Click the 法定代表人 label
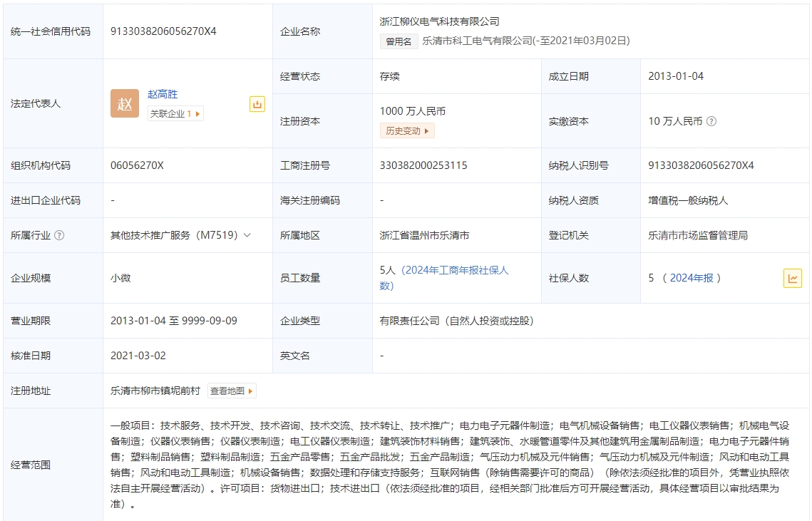 click(35, 103)
